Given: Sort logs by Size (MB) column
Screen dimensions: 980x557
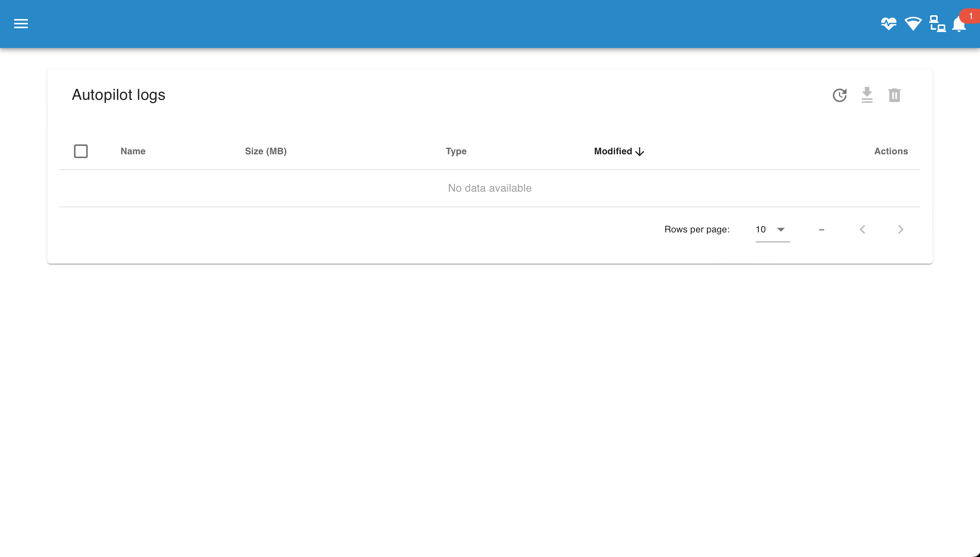Looking at the screenshot, I should coord(266,151).
